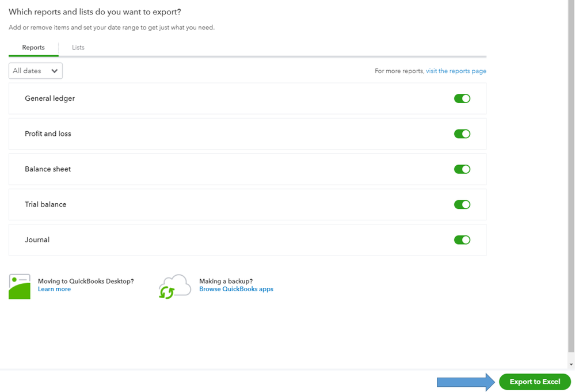
Task: Click the QuickBooks Desktop window icon
Action: click(x=20, y=286)
